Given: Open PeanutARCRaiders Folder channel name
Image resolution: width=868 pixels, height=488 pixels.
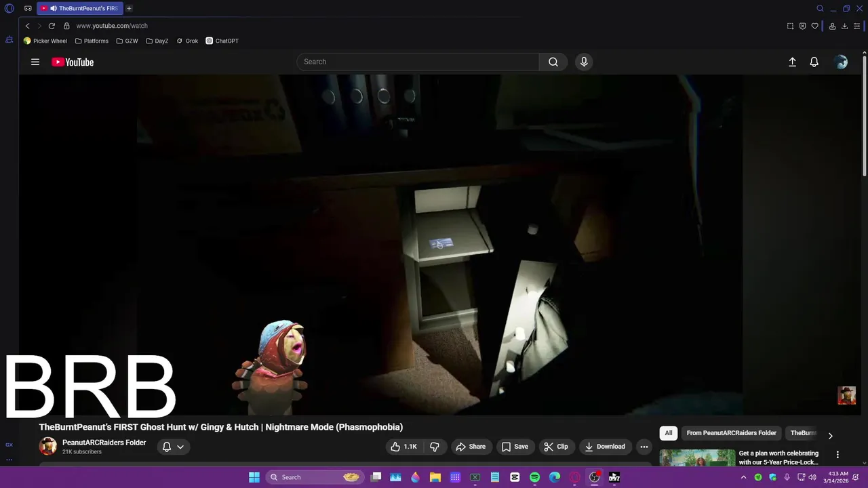Looking at the screenshot, I should [104, 443].
